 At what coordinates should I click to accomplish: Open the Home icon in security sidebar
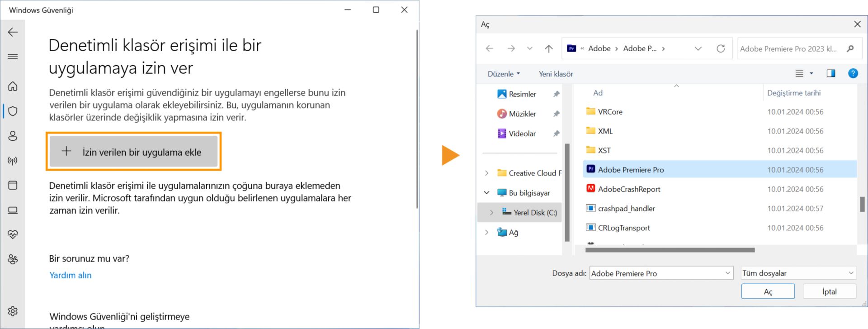pos(13,86)
